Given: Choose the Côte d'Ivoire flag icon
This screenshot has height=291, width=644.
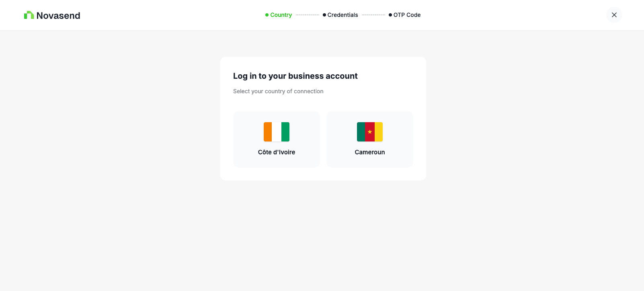Looking at the screenshot, I should (x=277, y=132).
